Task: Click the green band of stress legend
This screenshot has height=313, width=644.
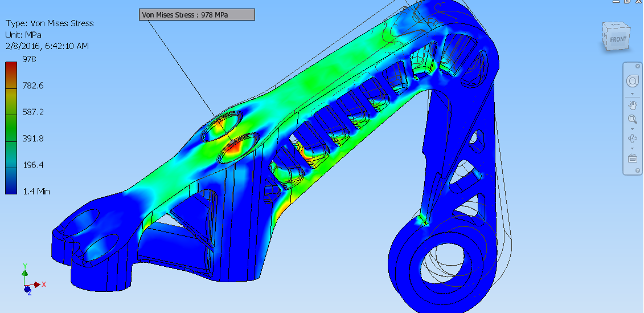Action: point(11,128)
